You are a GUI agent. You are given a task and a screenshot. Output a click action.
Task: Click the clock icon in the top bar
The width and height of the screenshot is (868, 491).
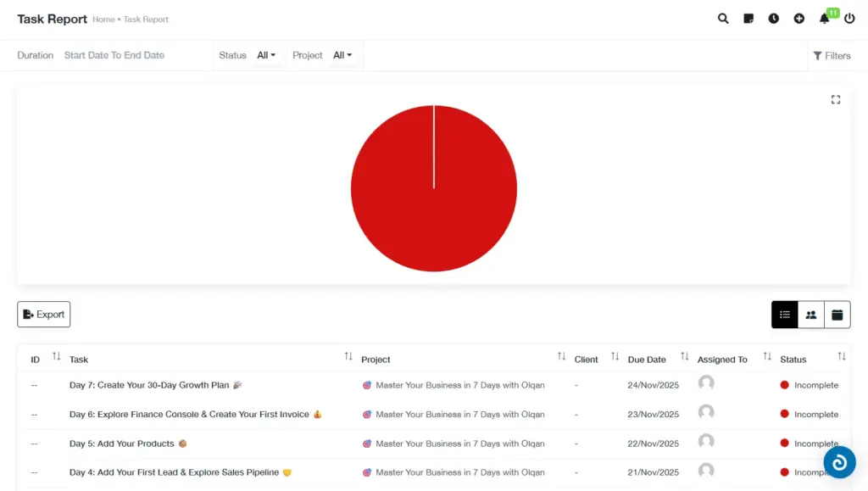coord(774,18)
